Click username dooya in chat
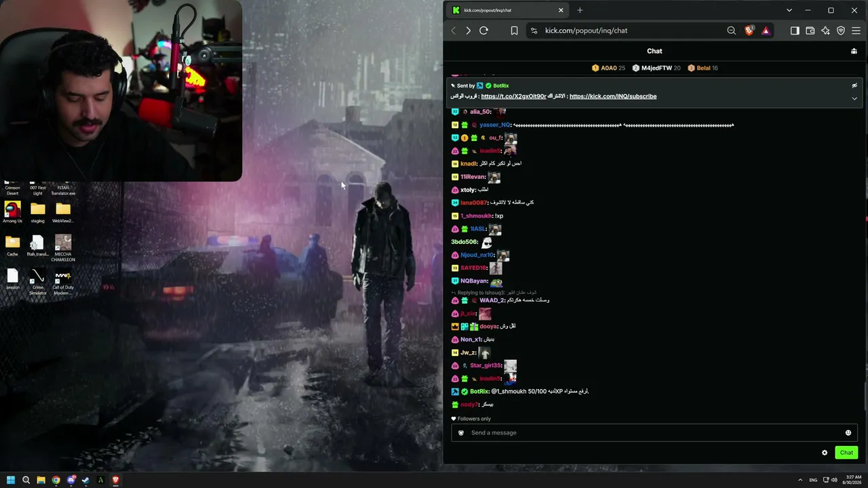This screenshot has width=868, height=488. 489,326
